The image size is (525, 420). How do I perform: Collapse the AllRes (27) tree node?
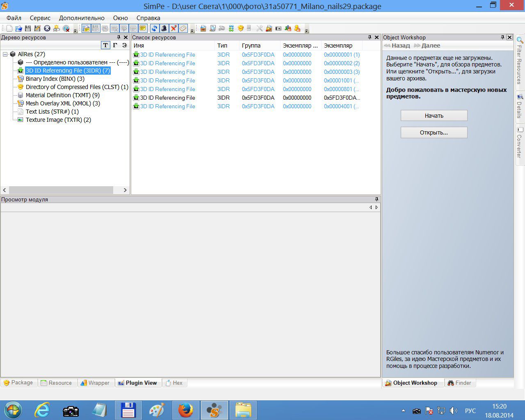5,54
